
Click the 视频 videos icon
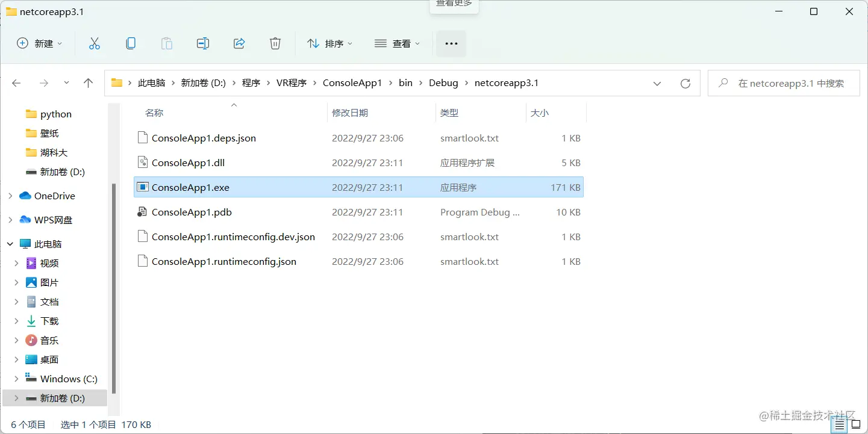click(31, 263)
